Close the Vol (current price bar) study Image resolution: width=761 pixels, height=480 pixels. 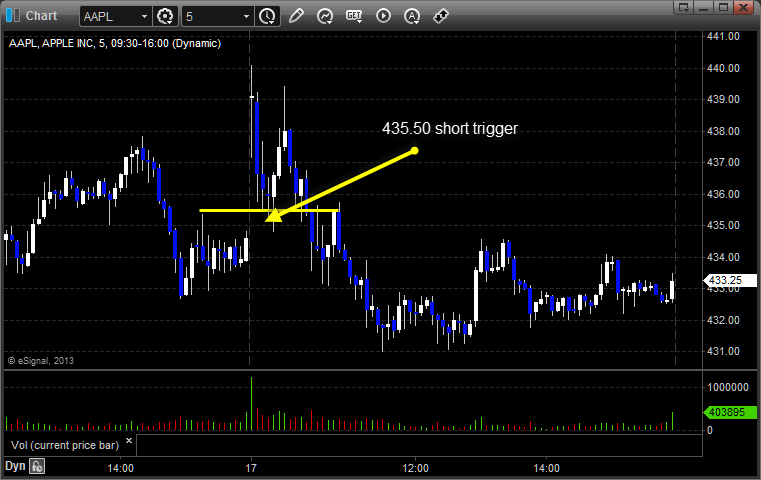(129, 441)
